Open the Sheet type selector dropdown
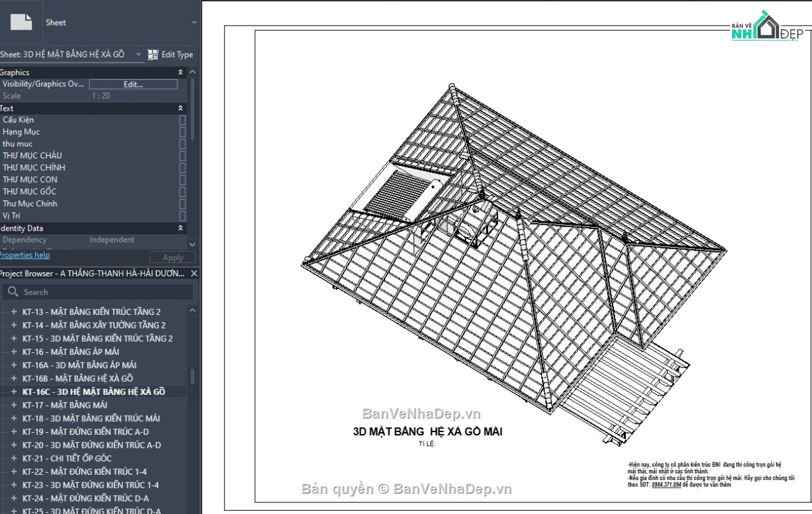The width and height of the screenshot is (812, 514). (194, 22)
